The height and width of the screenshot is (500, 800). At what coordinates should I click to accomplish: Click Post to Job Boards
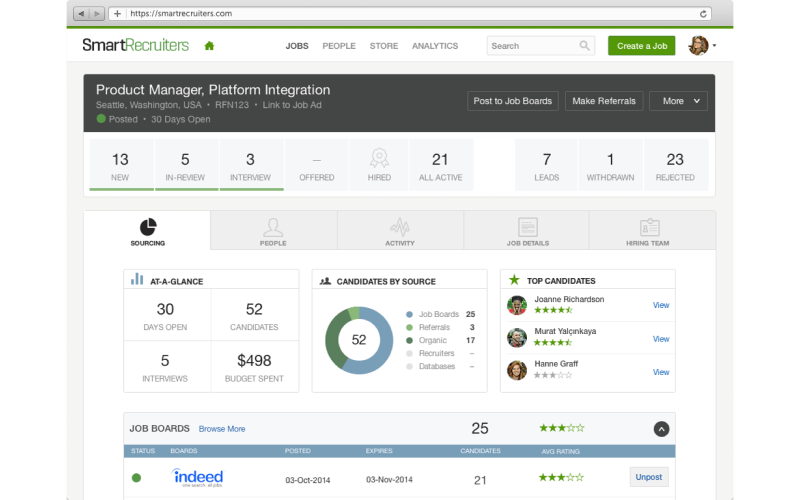pos(513,101)
